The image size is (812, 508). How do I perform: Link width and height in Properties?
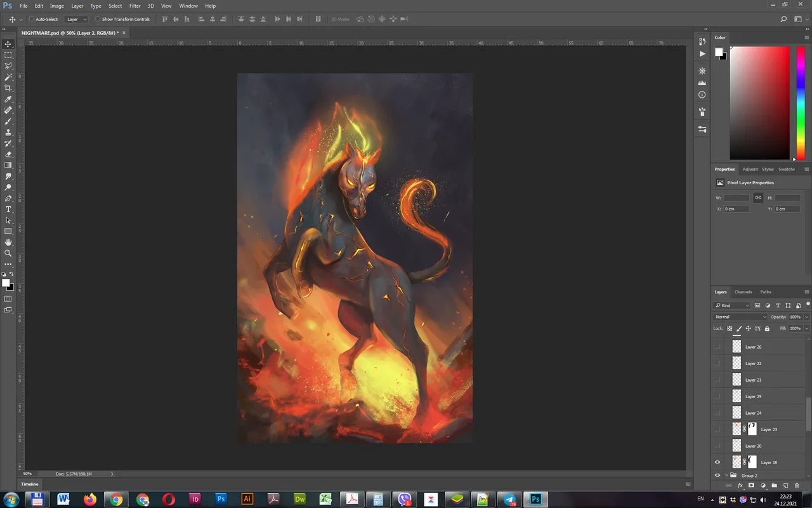[x=758, y=197]
